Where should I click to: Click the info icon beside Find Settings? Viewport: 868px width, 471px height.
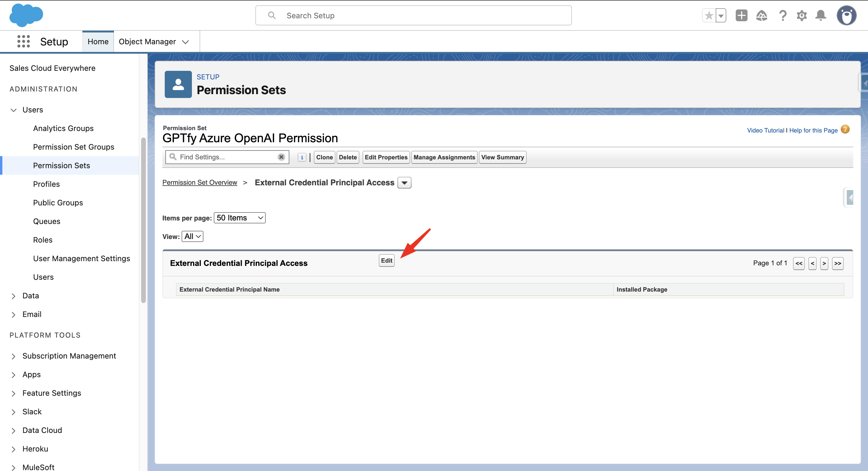302,157
